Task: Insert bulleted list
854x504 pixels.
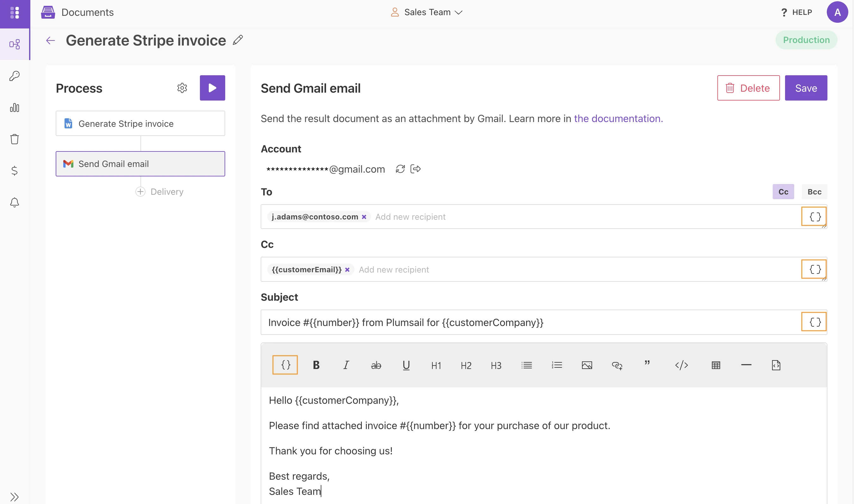Action: [527, 365]
